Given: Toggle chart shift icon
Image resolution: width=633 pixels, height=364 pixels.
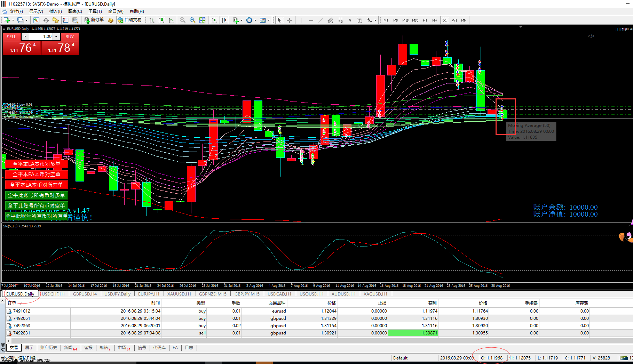Looking at the screenshot, I should coord(224,20).
